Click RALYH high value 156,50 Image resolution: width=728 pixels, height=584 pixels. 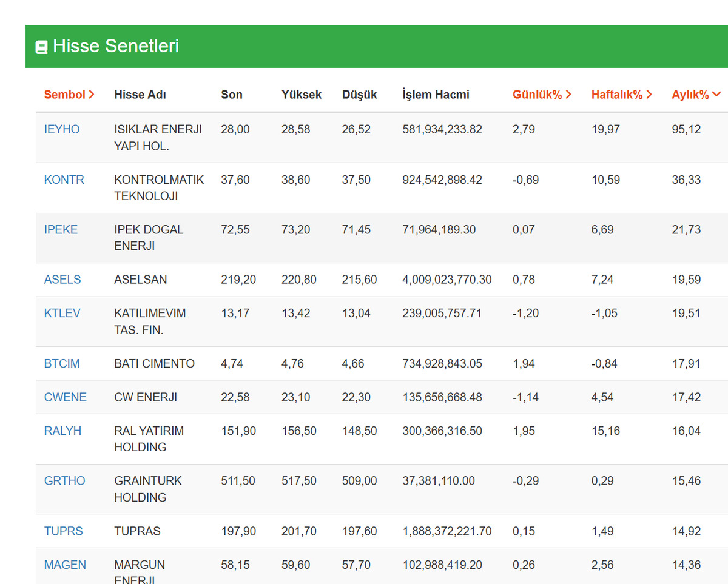[299, 431]
